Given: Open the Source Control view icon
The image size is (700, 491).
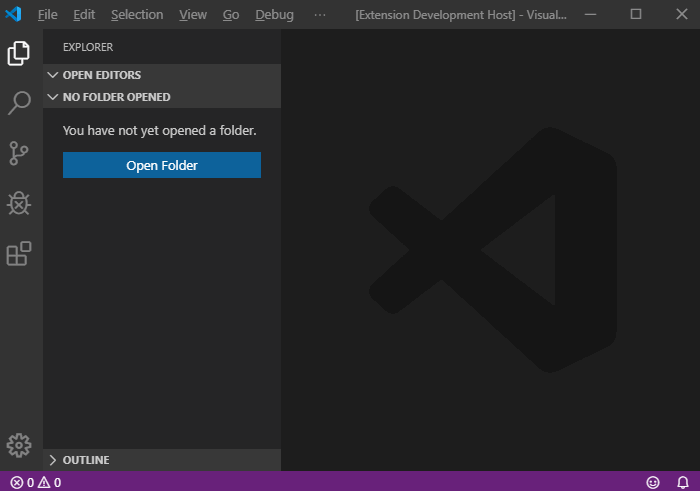Looking at the screenshot, I should pyautogui.click(x=19, y=154).
